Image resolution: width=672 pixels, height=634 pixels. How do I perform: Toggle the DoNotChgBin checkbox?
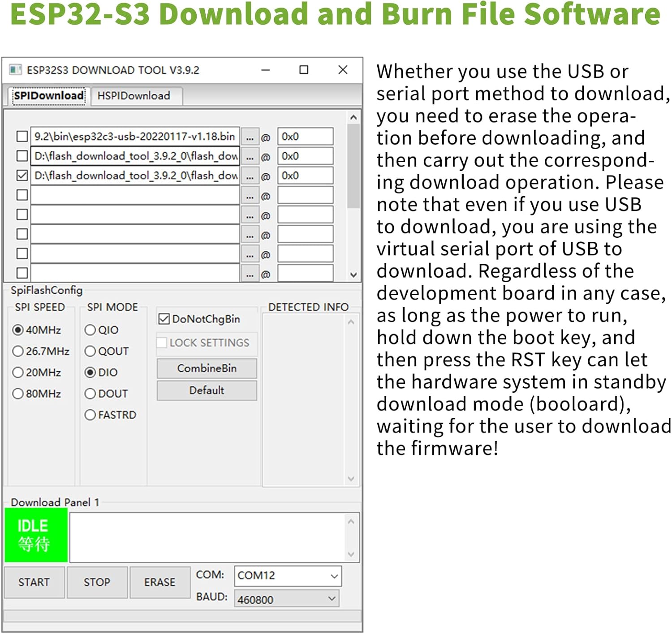point(164,319)
